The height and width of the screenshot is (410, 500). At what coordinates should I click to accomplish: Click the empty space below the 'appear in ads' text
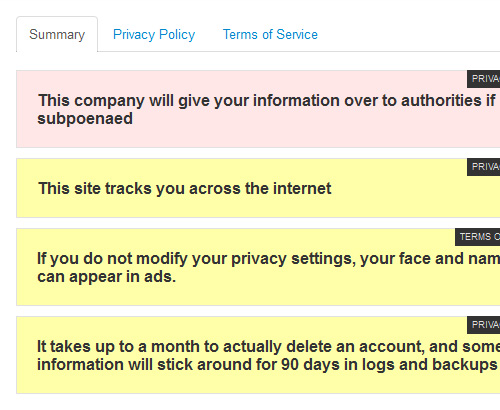click(267, 295)
